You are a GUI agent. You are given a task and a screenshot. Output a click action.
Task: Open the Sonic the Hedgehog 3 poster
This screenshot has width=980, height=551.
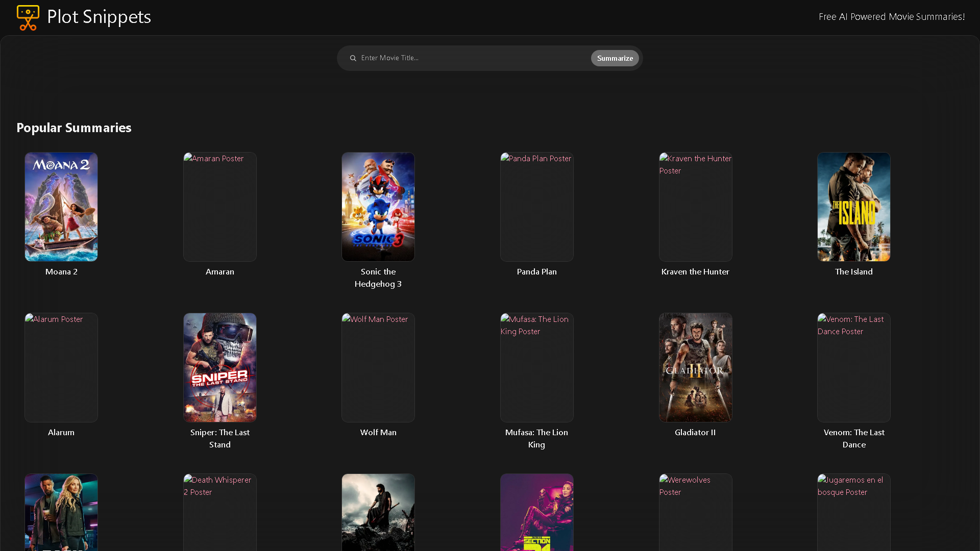378,207
